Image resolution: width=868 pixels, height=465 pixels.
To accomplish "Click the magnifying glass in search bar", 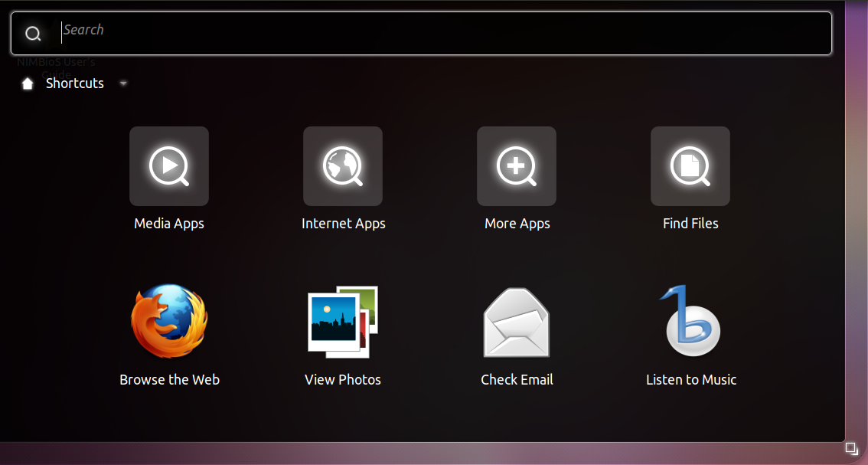I will click(33, 34).
